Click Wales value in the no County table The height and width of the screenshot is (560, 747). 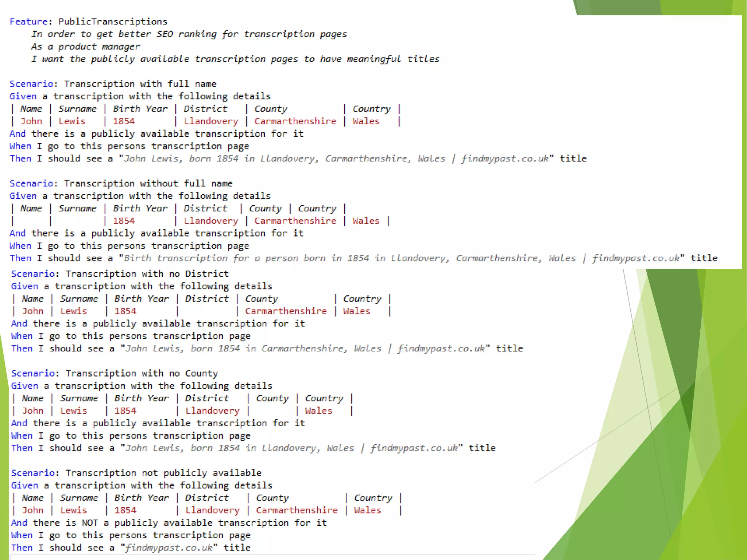[x=318, y=411]
